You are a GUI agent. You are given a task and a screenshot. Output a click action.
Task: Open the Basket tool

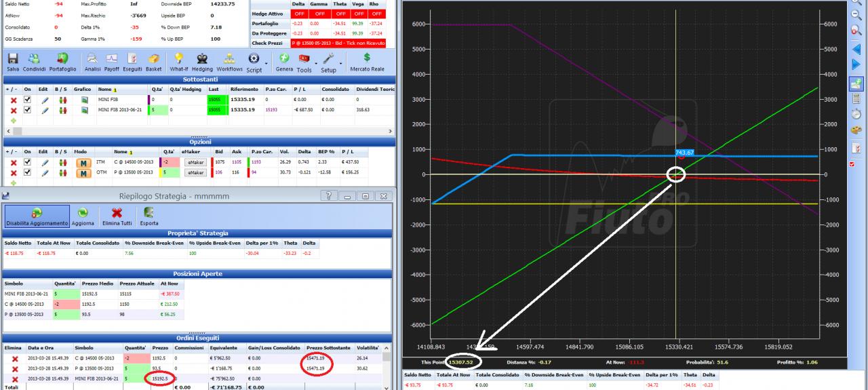[153, 62]
